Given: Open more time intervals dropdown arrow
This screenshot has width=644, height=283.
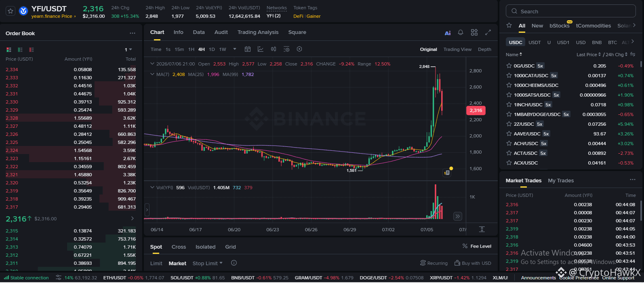Looking at the screenshot, I should coord(235,49).
